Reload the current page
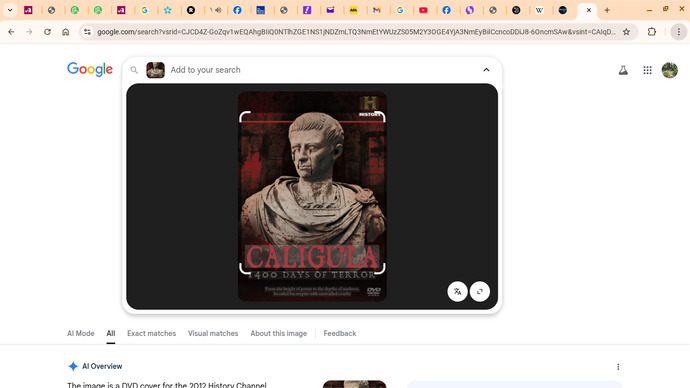The height and width of the screenshot is (388, 690). pyautogui.click(x=48, y=32)
